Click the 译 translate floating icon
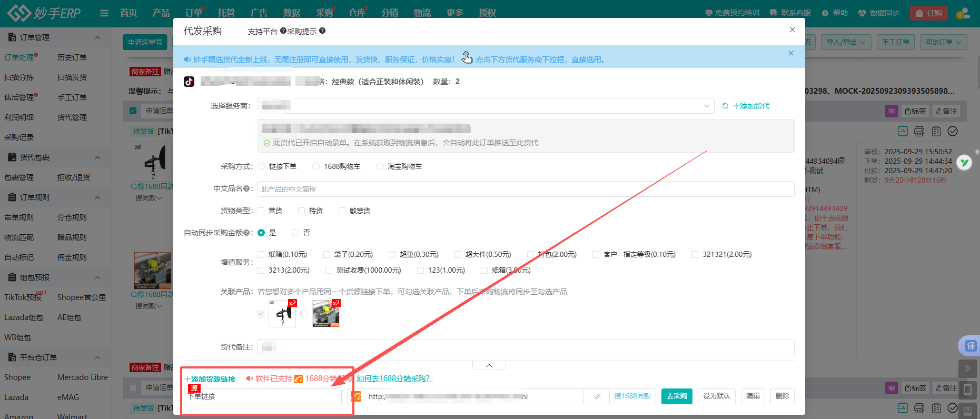 (x=970, y=346)
